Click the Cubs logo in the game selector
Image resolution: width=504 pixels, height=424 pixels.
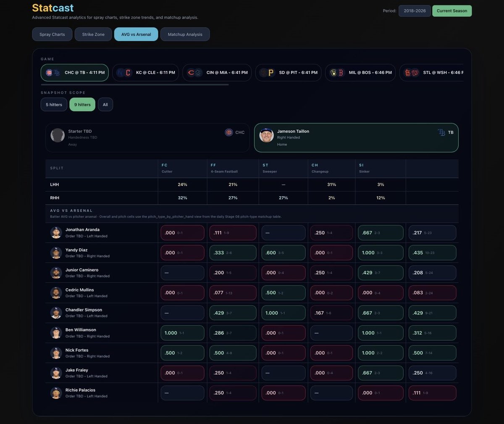click(49, 73)
